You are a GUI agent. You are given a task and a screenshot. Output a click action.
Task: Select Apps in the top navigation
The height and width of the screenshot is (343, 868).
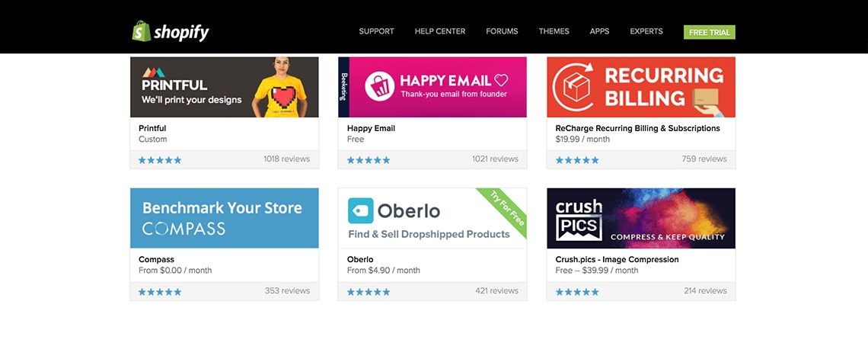[599, 31]
